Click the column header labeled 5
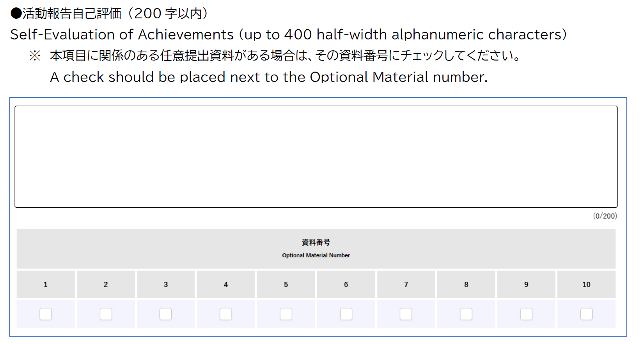 pyautogui.click(x=286, y=285)
